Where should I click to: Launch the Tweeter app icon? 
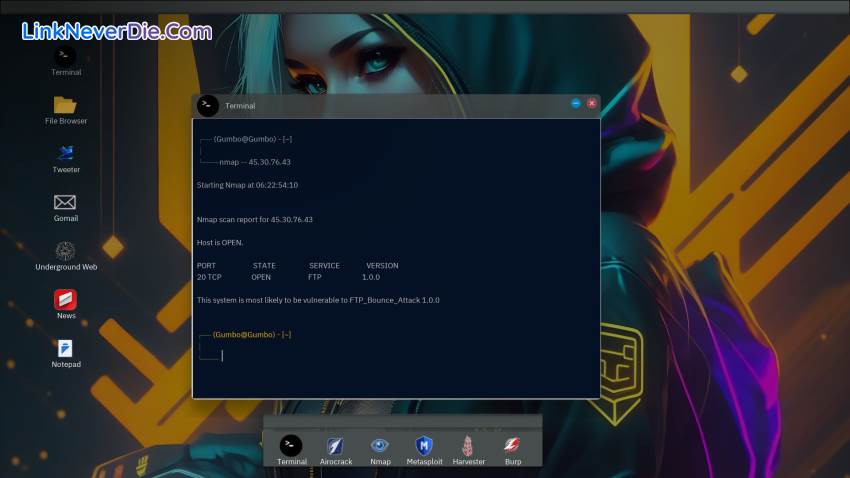point(65,153)
